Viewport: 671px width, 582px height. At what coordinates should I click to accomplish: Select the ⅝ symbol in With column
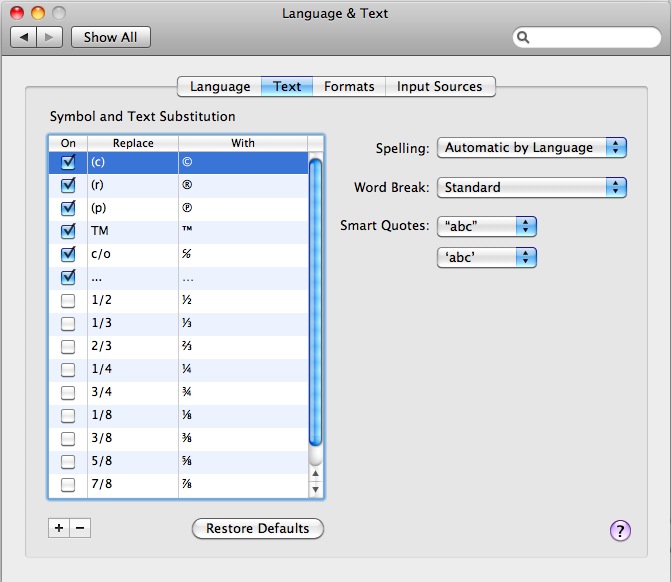point(187,461)
